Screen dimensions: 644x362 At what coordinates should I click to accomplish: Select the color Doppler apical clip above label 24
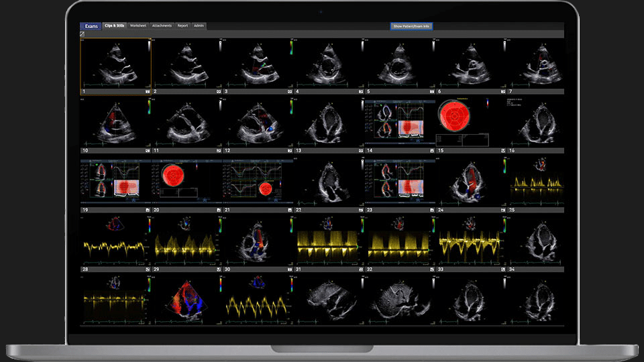click(471, 182)
